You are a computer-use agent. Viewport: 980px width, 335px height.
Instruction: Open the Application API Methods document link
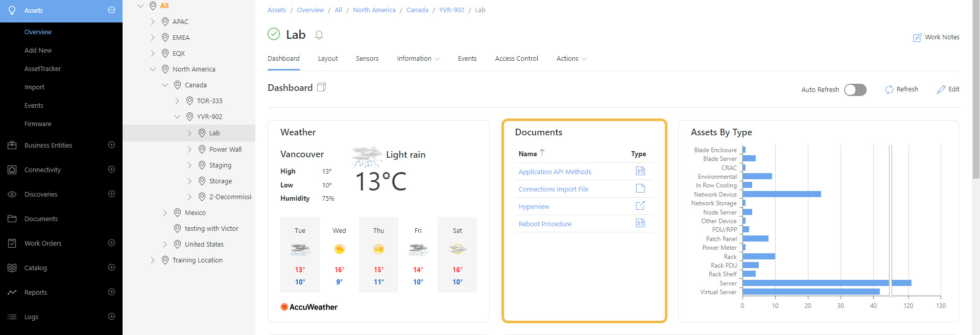[x=555, y=172]
